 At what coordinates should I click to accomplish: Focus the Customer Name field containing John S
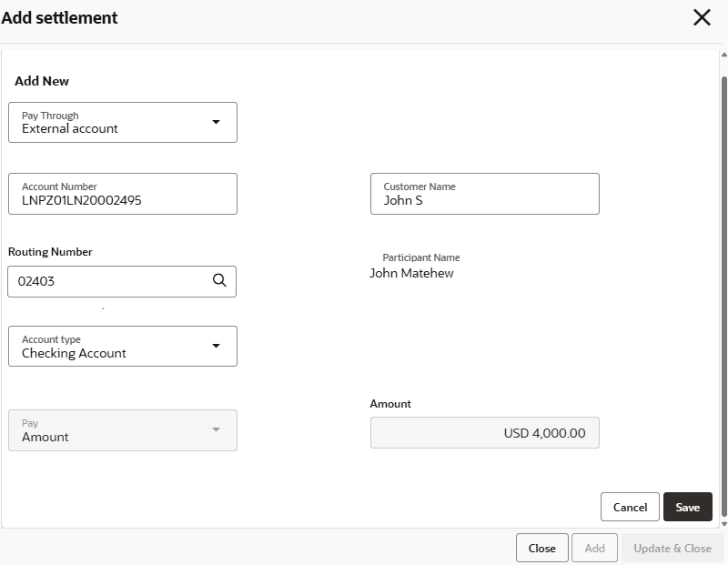(484, 194)
